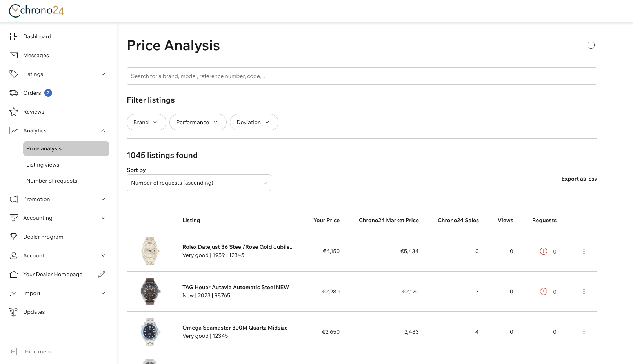Click the Omega Seamaster watch thumbnail
This screenshot has width=633, height=364.
tap(150, 332)
